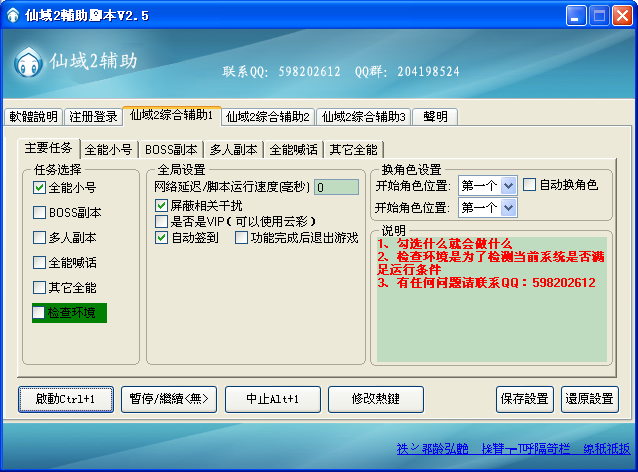
Task: Enable the 全能小号 task checkbox
Action: [39, 188]
